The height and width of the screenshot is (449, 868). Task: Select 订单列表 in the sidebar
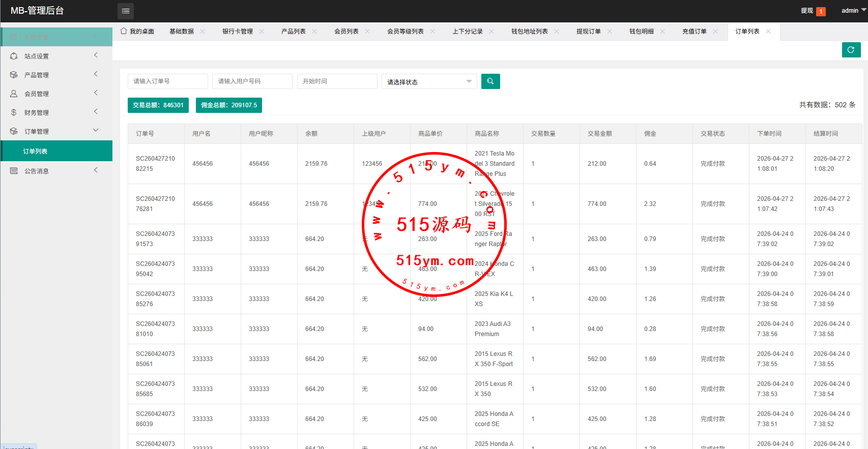36,152
